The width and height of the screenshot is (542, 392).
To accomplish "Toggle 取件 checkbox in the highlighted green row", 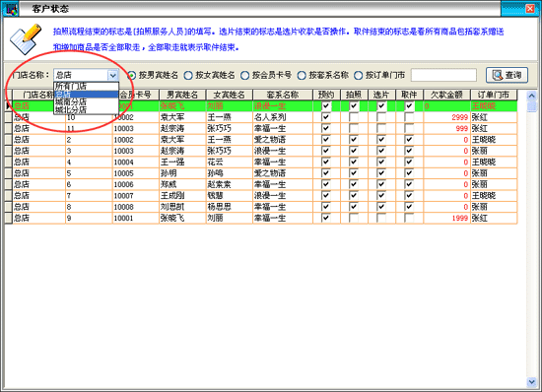I will point(409,106).
